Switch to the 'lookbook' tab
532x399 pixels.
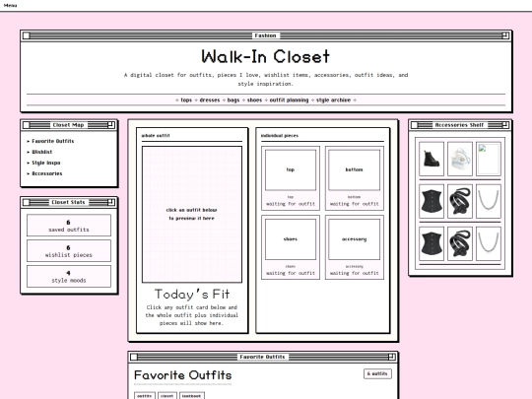click(192, 396)
